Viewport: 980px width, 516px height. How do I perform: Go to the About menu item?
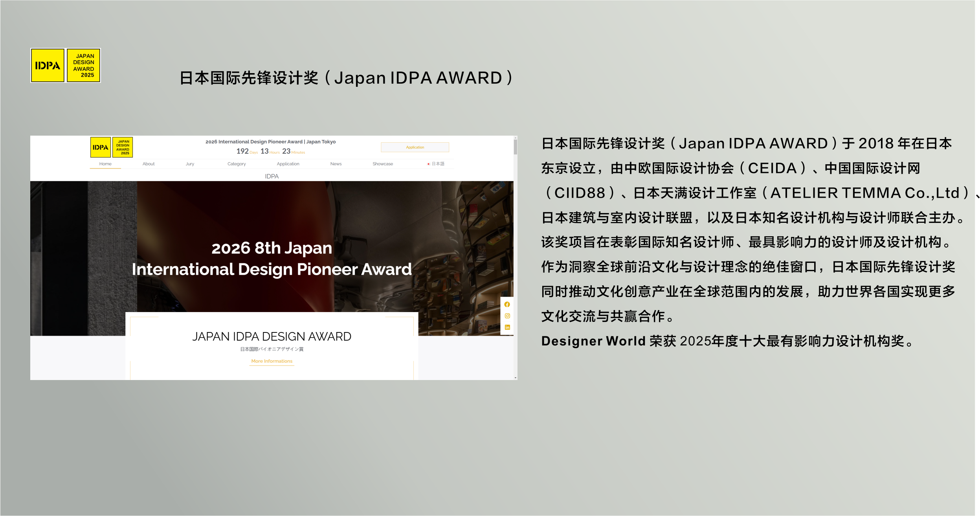(149, 164)
